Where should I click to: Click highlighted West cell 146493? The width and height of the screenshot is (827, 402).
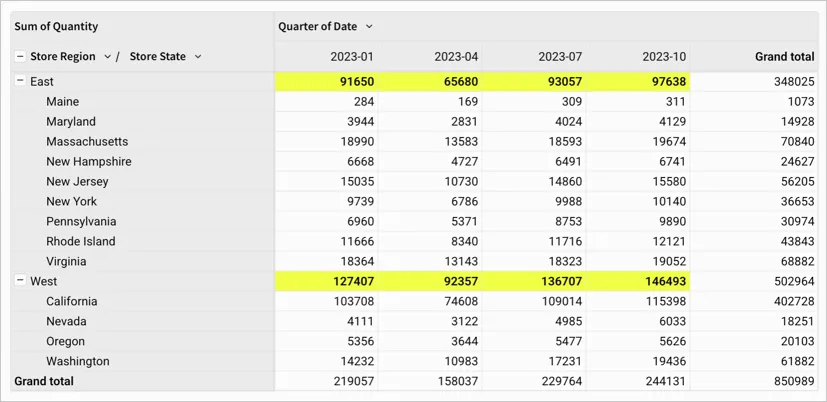pos(638,281)
